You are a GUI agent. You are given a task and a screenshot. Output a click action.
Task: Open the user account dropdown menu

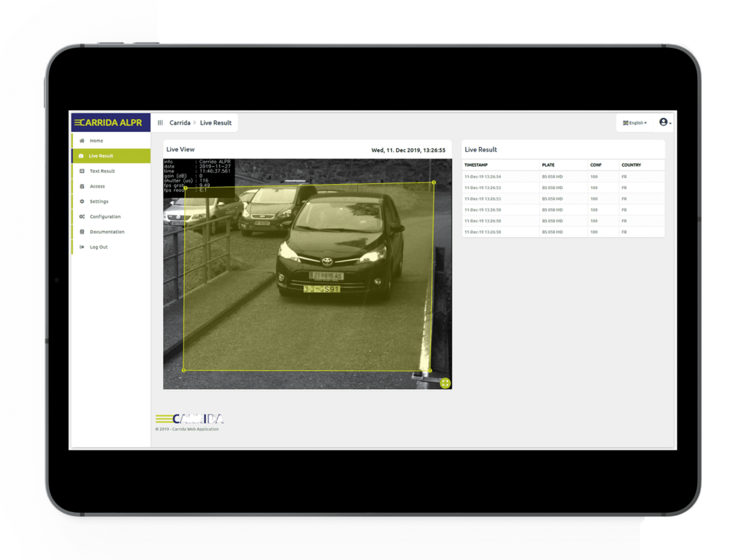pos(664,122)
